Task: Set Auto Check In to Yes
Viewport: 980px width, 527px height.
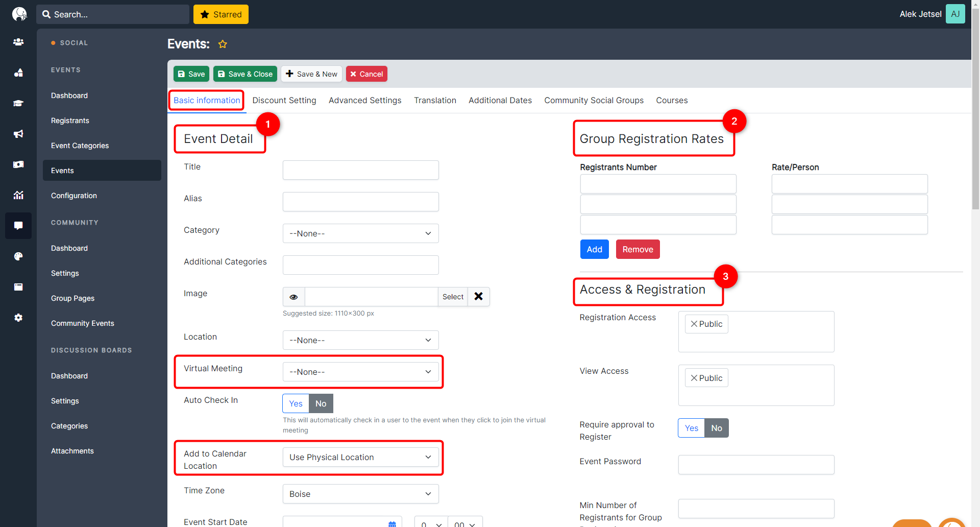Action: 296,403
